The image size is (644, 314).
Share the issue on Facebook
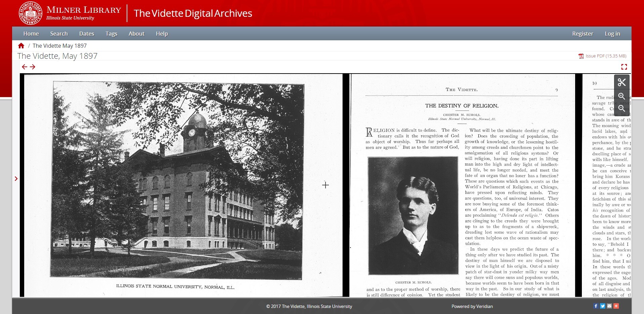(596, 306)
